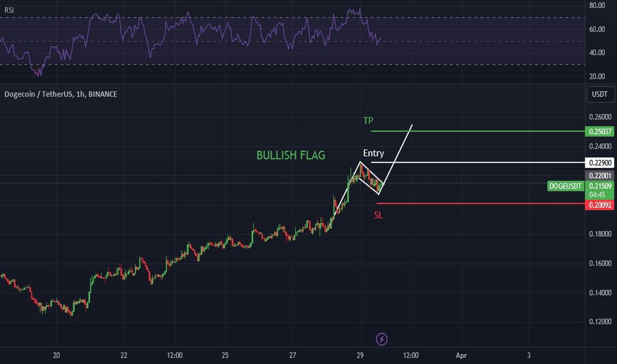Click the white Entry price label 0.22900
The width and height of the screenshot is (617, 364).
pyautogui.click(x=600, y=163)
